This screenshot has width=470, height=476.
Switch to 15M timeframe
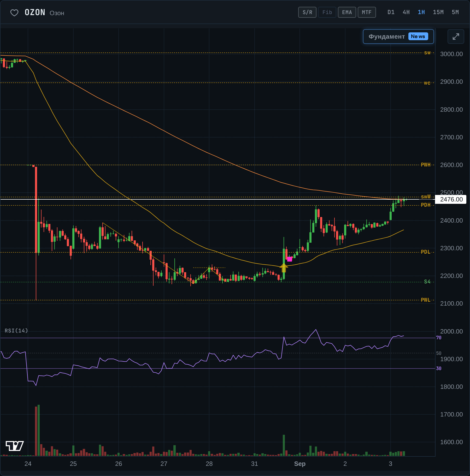point(438,12)
